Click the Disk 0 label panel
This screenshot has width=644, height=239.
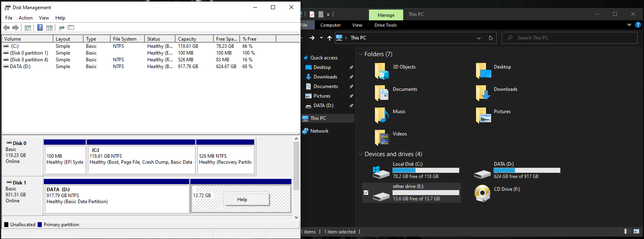point(22,156)
